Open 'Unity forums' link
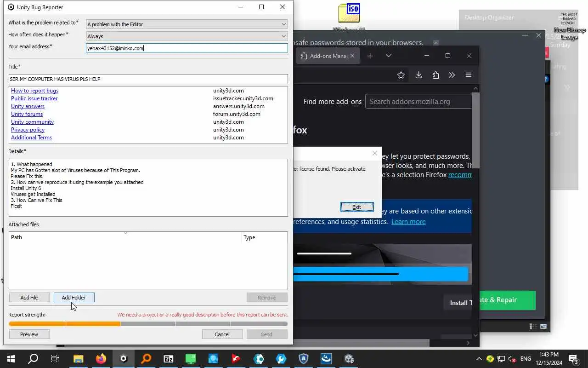 (27, 114)
